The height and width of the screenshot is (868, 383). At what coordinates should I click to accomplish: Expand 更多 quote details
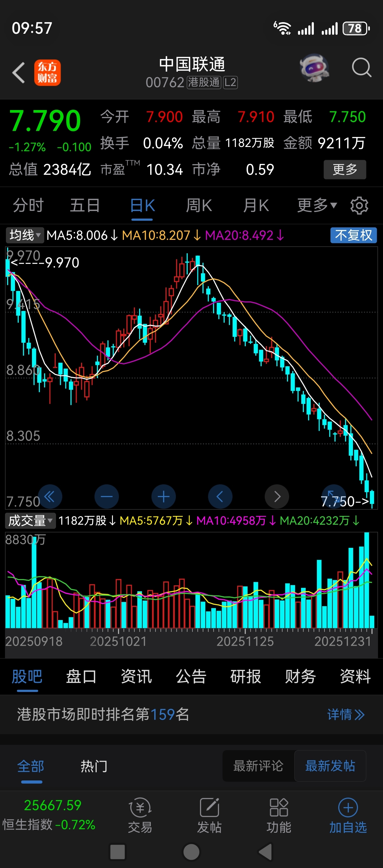click(x=345, y=169)
